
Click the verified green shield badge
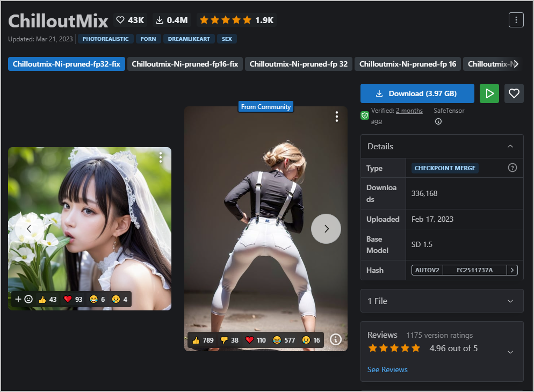click(x=365, y=115)
